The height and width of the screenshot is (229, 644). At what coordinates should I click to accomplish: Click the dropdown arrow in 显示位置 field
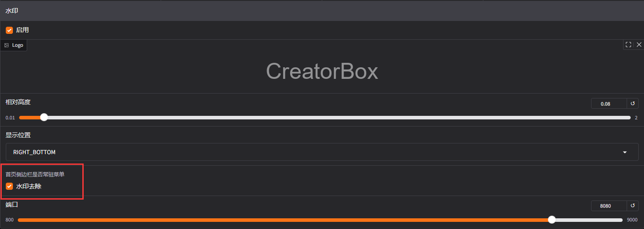[x=625, y=152]
